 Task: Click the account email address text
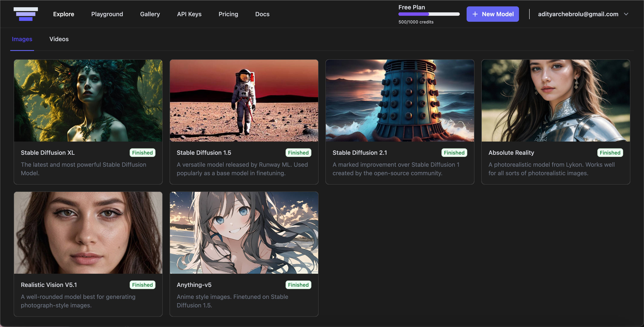tap(578, 14)
